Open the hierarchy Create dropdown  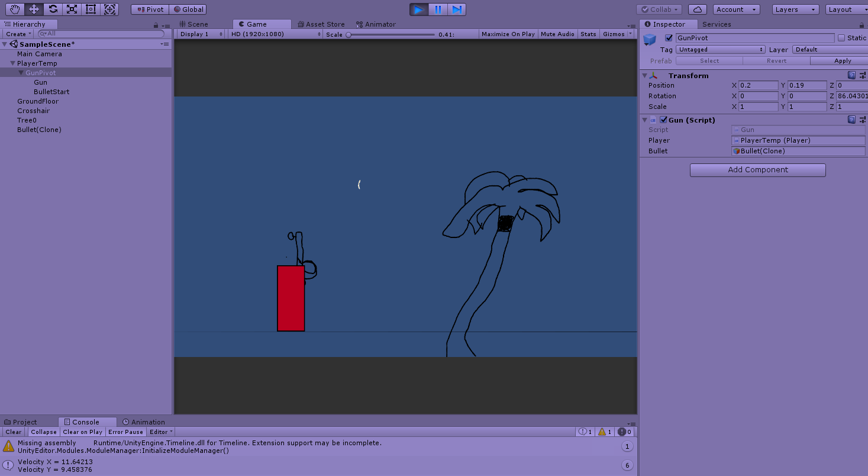pos(18,34)
